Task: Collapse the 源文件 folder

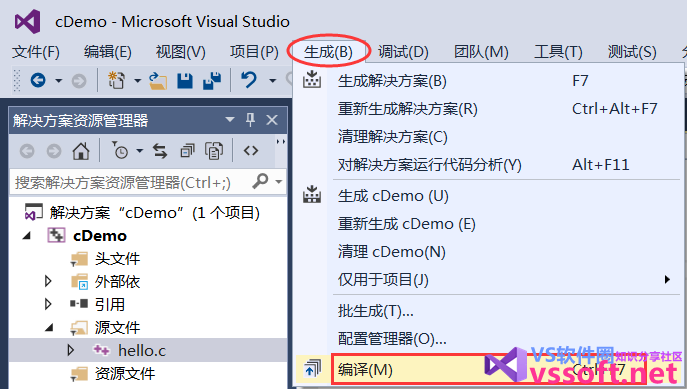Action: point(49,327)
